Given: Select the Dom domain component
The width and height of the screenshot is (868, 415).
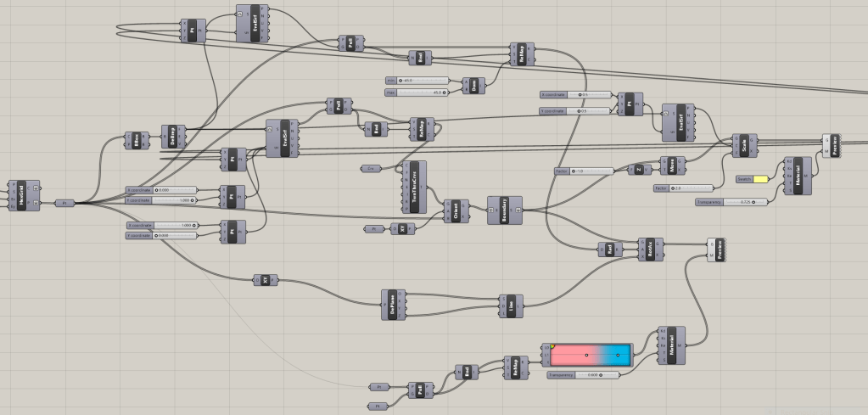Looking at the screenshot, I should coord(473,86).
